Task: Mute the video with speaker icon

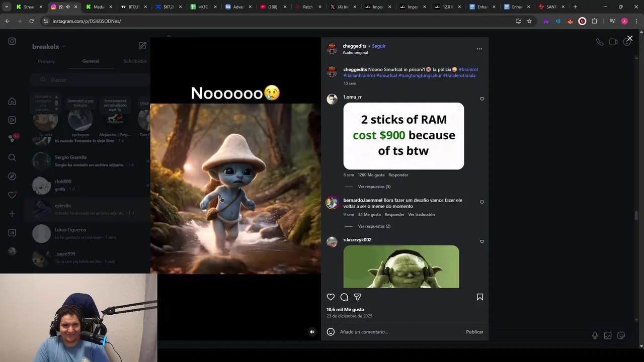Action: tap(312, 332)
